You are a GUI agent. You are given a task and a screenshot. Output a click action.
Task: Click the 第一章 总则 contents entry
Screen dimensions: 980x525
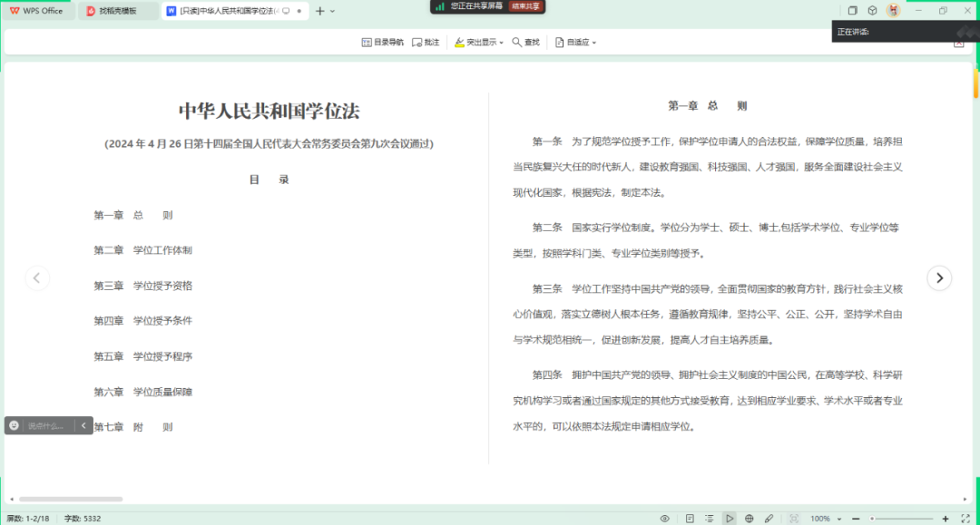pyautogui.click(x=133, y=216)
